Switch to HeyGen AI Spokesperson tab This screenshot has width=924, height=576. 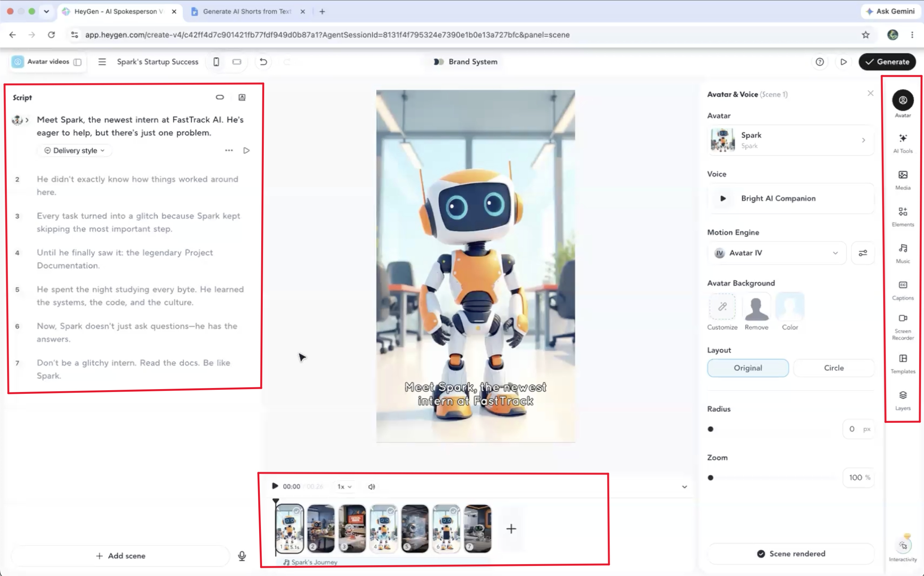pos(119,12)
